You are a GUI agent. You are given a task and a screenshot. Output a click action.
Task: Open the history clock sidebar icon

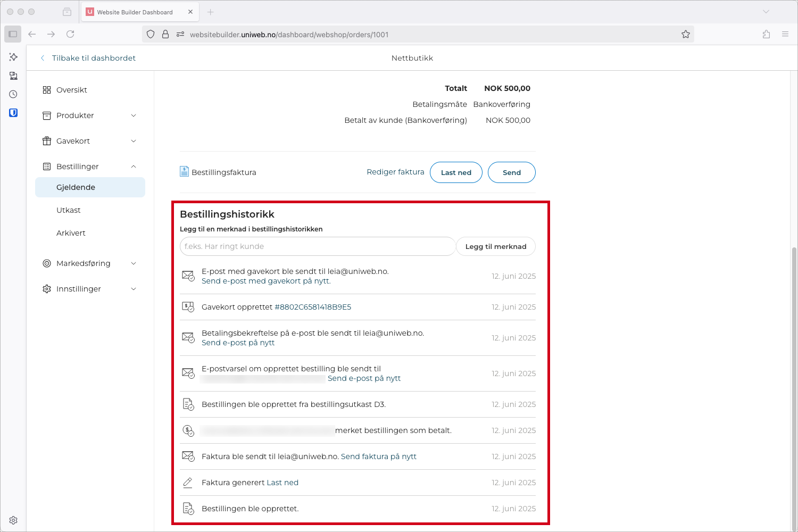pyautogui.click(x=13, y=94)
